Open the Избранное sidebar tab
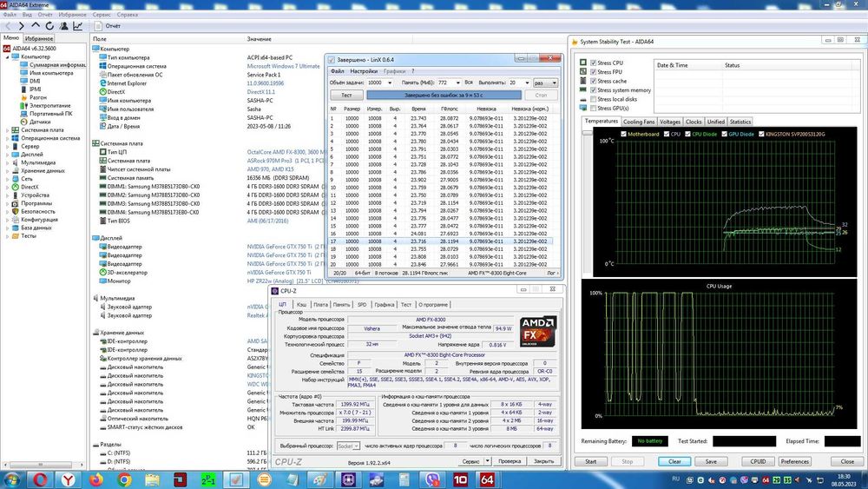This screenshot has width=868, height=489. [39, 39]
